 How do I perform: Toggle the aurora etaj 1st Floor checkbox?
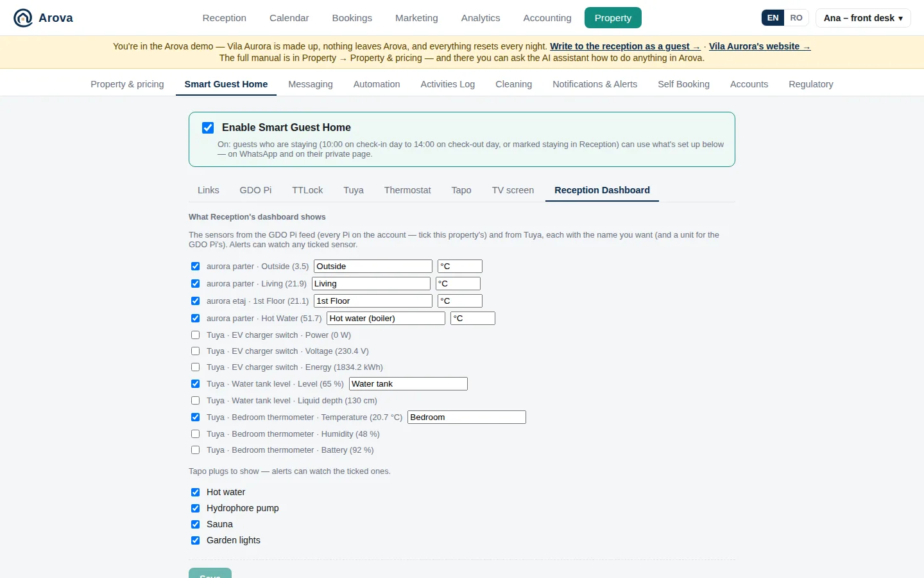(x=196, y=301)
